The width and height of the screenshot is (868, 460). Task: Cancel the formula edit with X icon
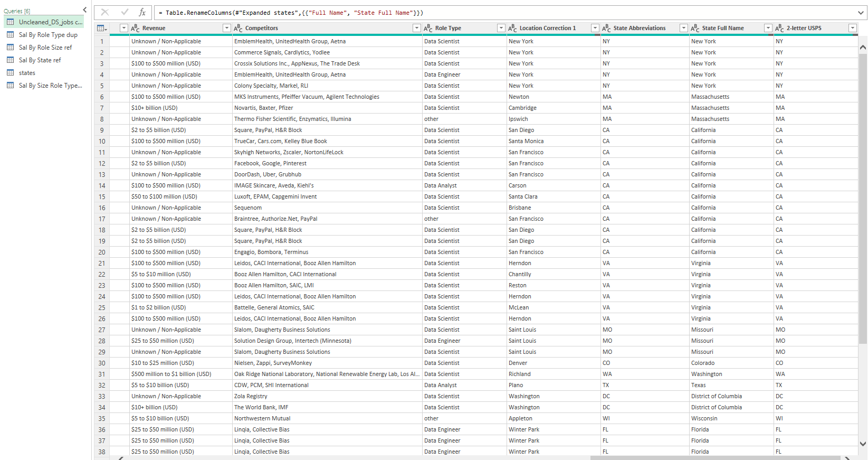click(x=105, y=12)
